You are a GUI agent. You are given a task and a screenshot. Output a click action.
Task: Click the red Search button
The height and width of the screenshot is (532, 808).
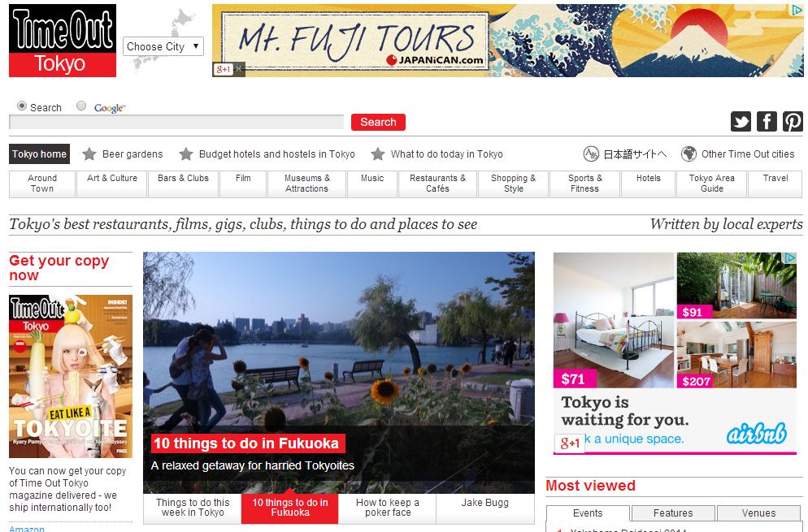(x=378, y=122)
